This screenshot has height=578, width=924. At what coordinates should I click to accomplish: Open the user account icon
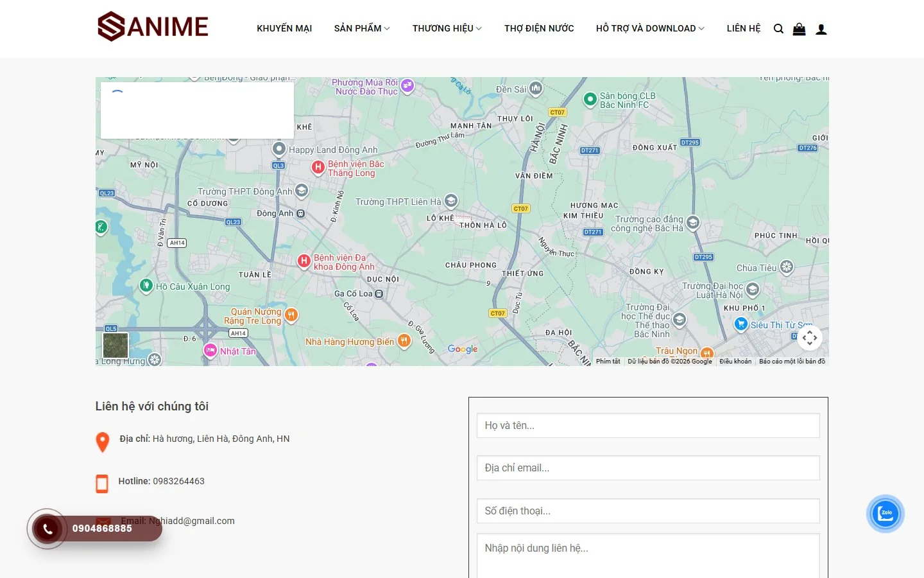pyautogui.click(x=821, y=30)
